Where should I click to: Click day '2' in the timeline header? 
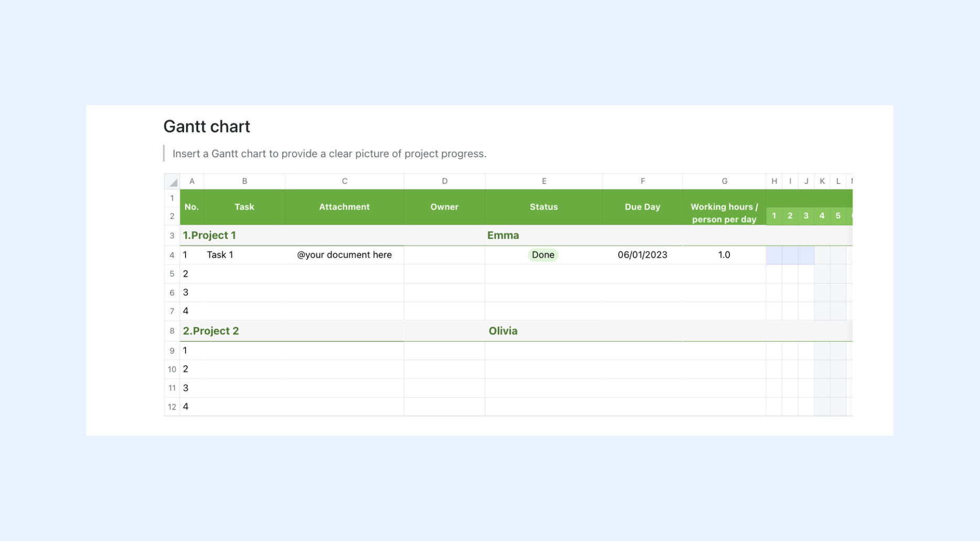[790, 216]
